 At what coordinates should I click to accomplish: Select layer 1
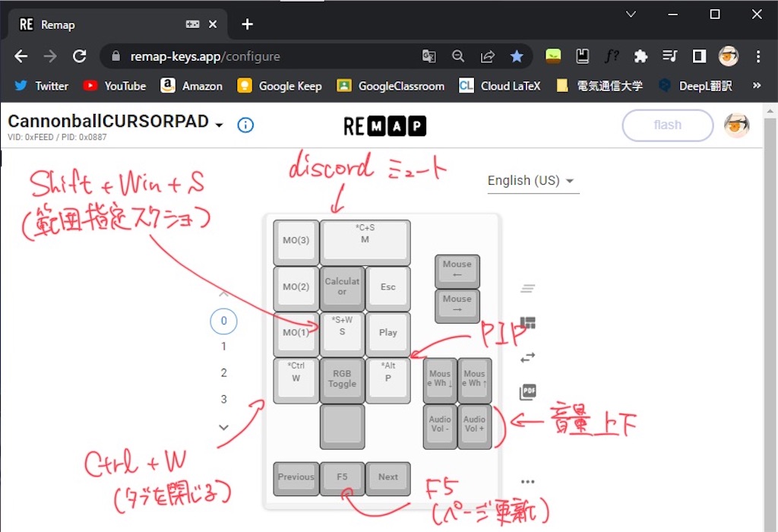pyautogui.click(x=224, y=347)
